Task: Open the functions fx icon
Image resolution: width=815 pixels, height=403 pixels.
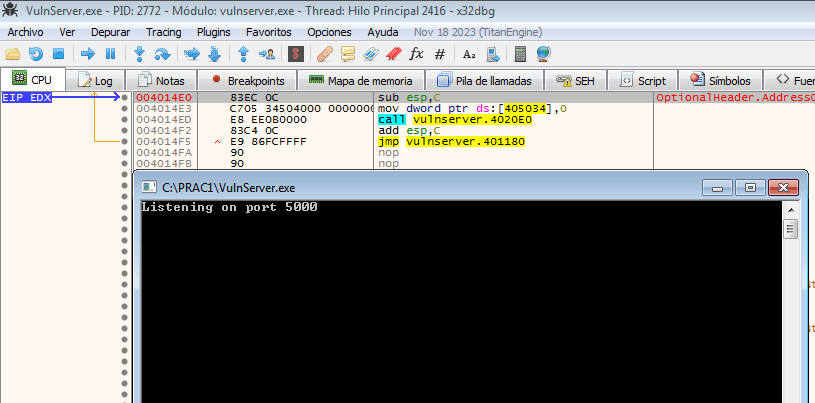Action: tap(416, 54)
